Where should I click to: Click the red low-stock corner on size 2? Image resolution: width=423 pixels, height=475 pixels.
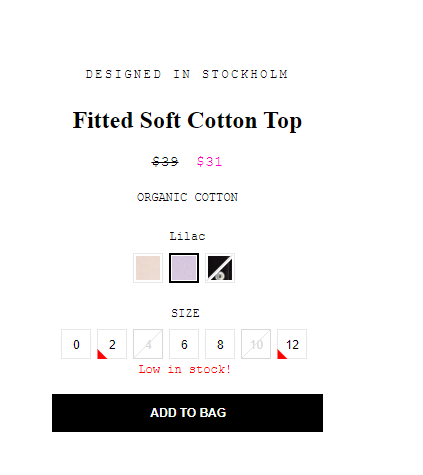tap(101, 355)
